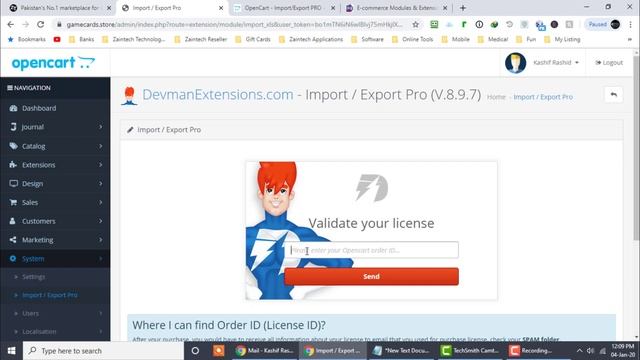The width and height of the screenshot is (640, 360).
Task: Open the My Listing bookmark folder
Action: pos(562,39)
